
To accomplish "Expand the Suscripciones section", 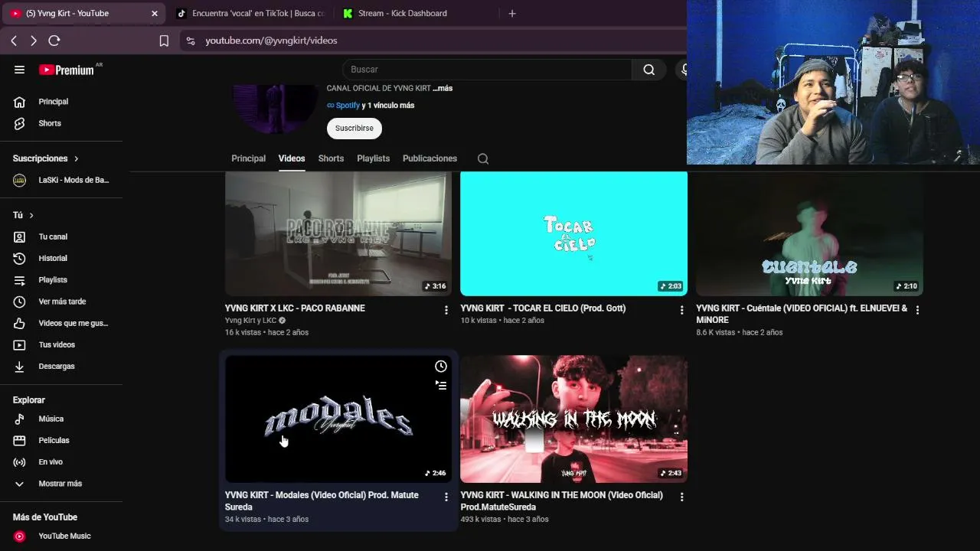I will [x=46, y=158].
